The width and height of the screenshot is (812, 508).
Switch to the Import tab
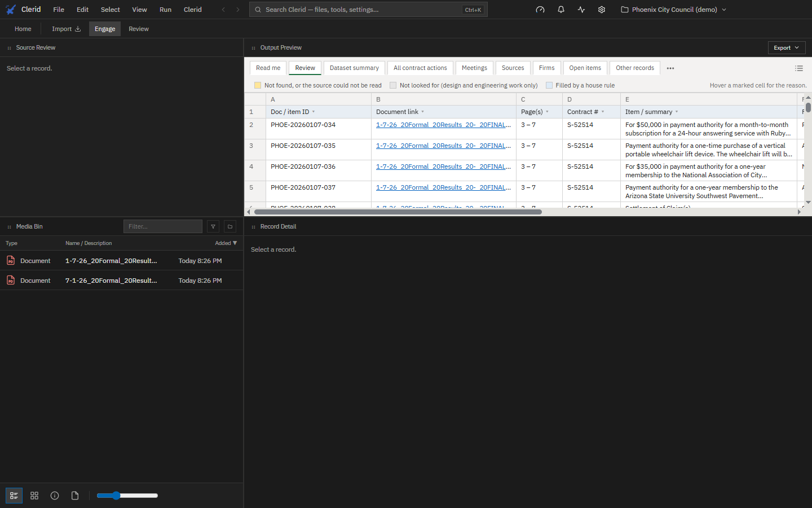66,29
